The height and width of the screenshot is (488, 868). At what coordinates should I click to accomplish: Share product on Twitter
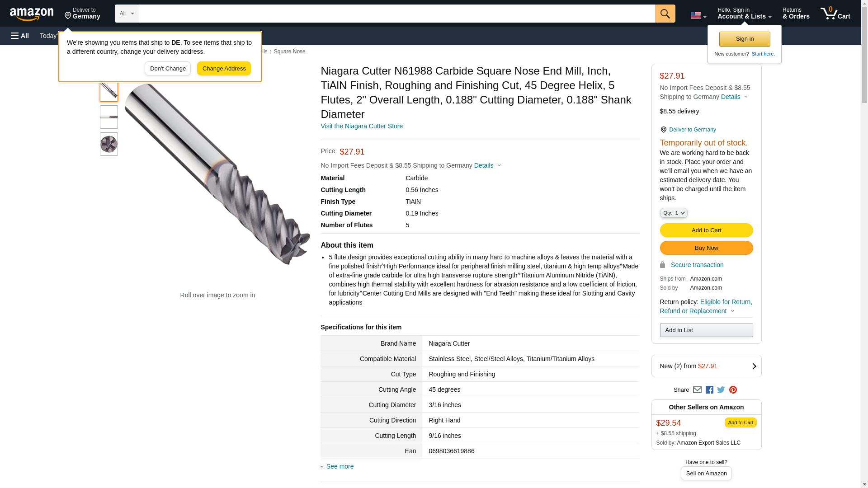(x=721, y=390)
